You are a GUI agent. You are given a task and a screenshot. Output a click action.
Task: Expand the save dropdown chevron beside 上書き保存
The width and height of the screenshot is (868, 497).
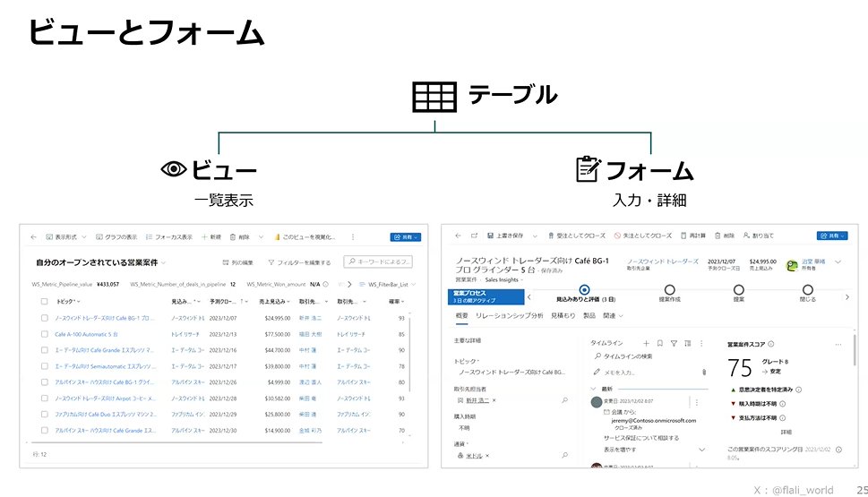point(535,236)
